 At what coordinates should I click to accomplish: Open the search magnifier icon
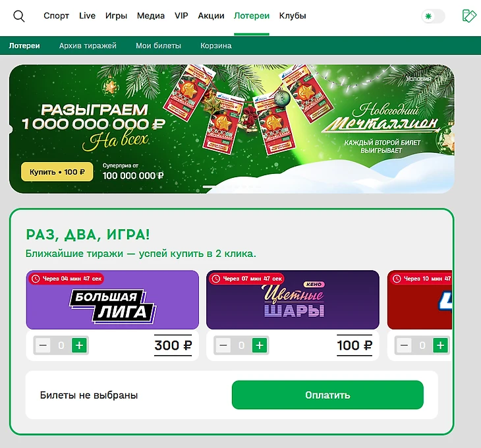(x=18, y=16)
